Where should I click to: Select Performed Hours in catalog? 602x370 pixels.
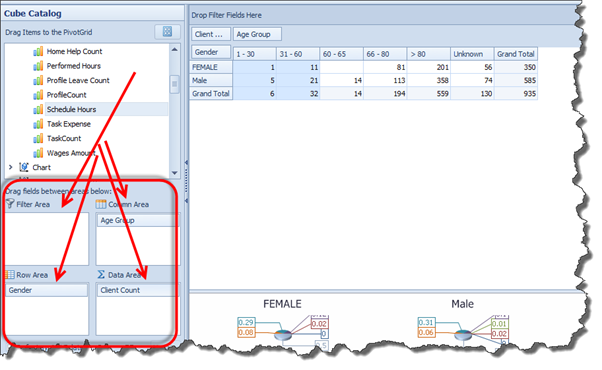click(74, 66)
